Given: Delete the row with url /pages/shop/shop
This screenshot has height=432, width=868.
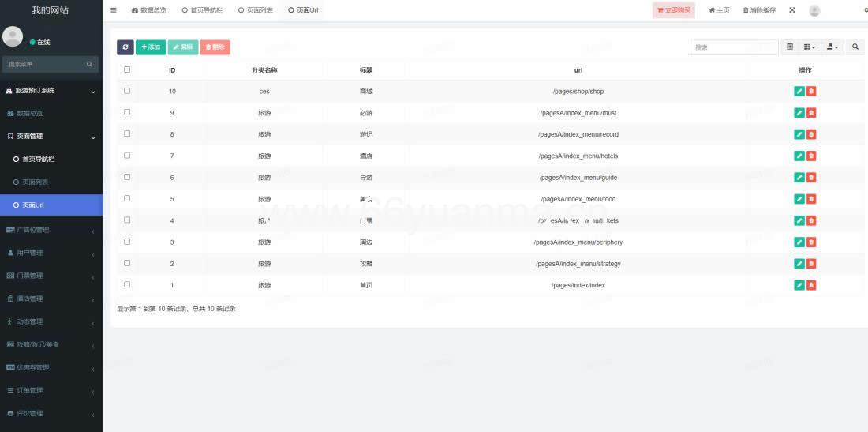Looking at the screenshot, I should pos(811,92).
